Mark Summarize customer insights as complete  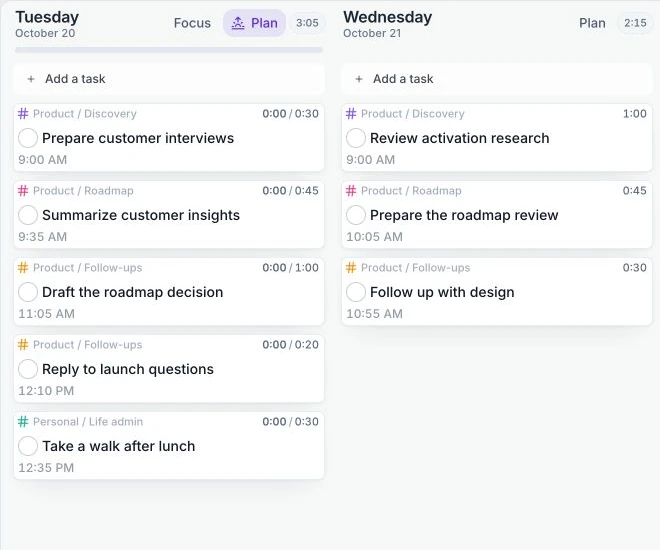click(x=28, y=215)
